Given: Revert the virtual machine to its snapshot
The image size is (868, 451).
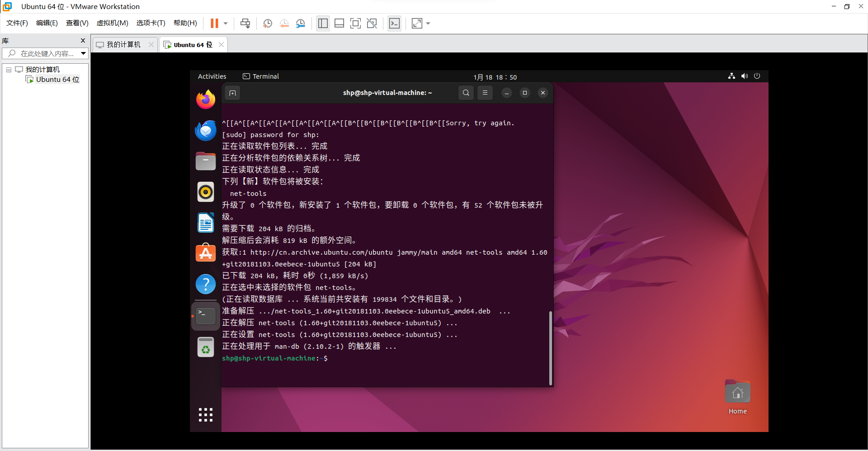Looking at the screenshot, I should point(284,23).
